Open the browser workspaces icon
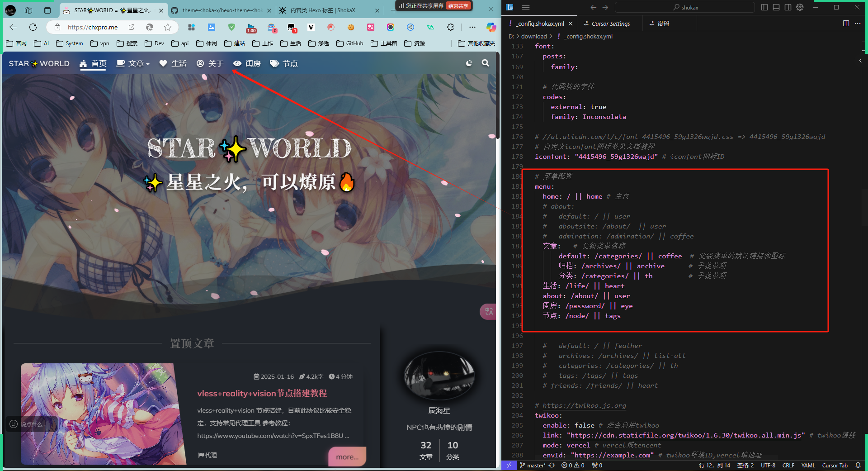This screenshot has width=868, height=471. (28, 10)
